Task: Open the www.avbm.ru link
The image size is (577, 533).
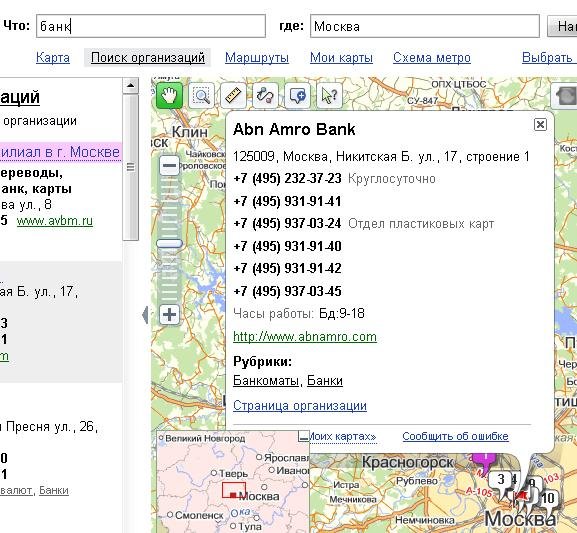Action: pos(55,221)
